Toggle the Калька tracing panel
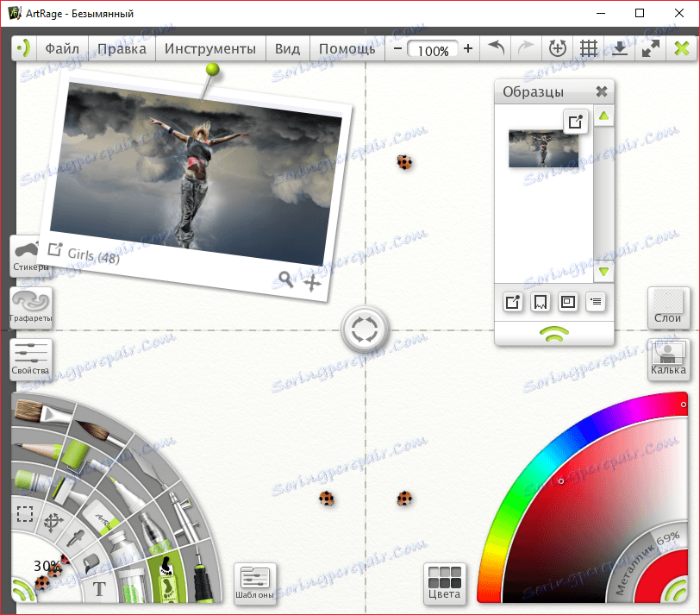The width and height of the screenshot is (700, 615). [669, 360]
